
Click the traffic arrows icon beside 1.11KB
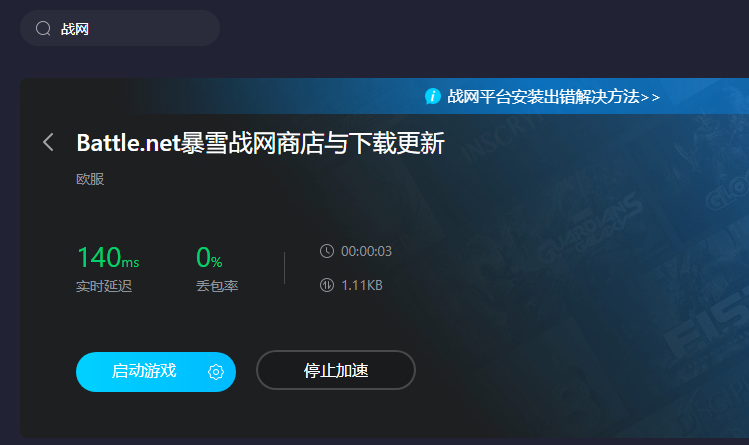327,286
